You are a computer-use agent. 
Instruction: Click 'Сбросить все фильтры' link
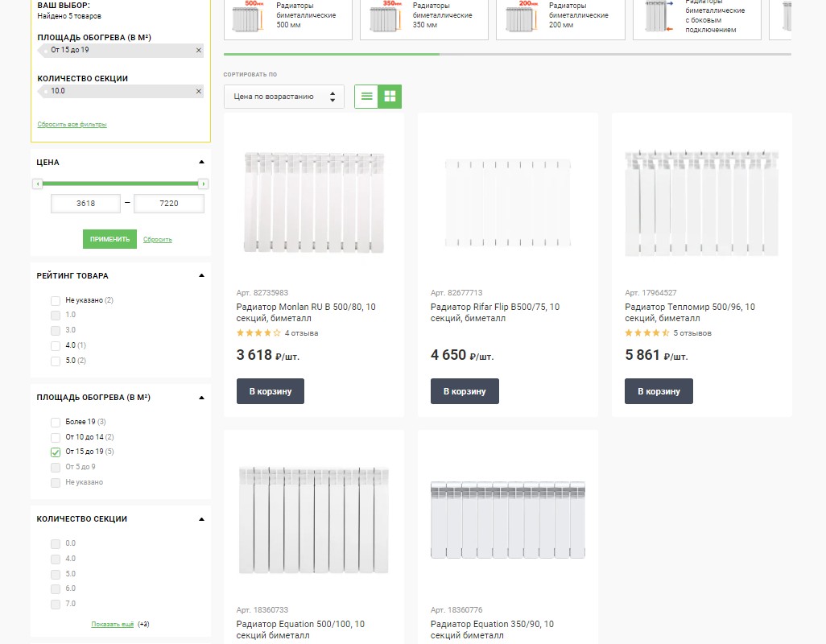pos(72,125)
